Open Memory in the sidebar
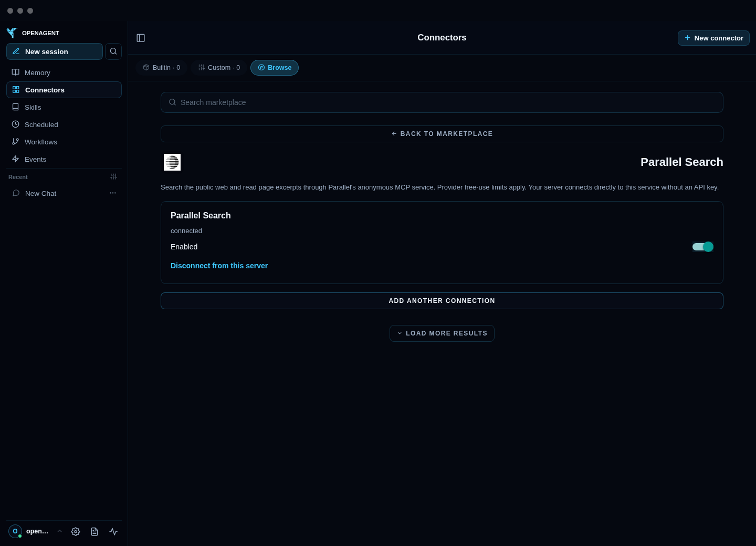The height and width of the screenshot is (546, 756). click(x=64, y=72)
